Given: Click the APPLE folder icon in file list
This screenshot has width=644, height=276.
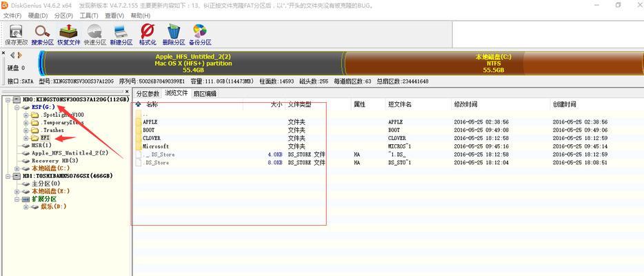Looking at the screenshot, I should (x=139, y=122).
